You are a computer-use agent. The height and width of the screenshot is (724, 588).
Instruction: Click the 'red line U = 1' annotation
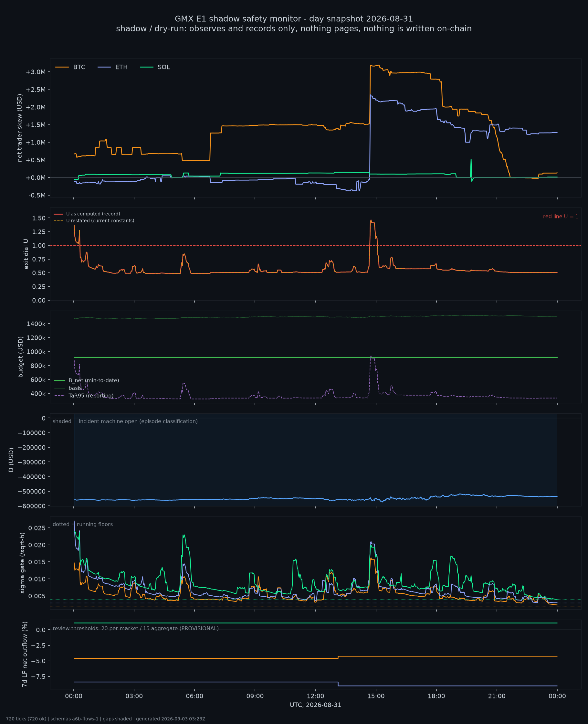click(561, 217)
